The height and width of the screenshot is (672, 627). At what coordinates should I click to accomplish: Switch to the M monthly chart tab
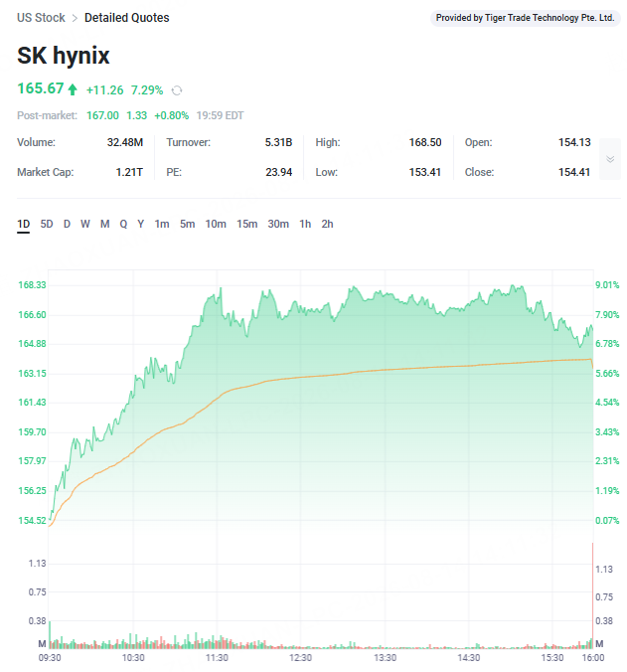coord(105,224)
